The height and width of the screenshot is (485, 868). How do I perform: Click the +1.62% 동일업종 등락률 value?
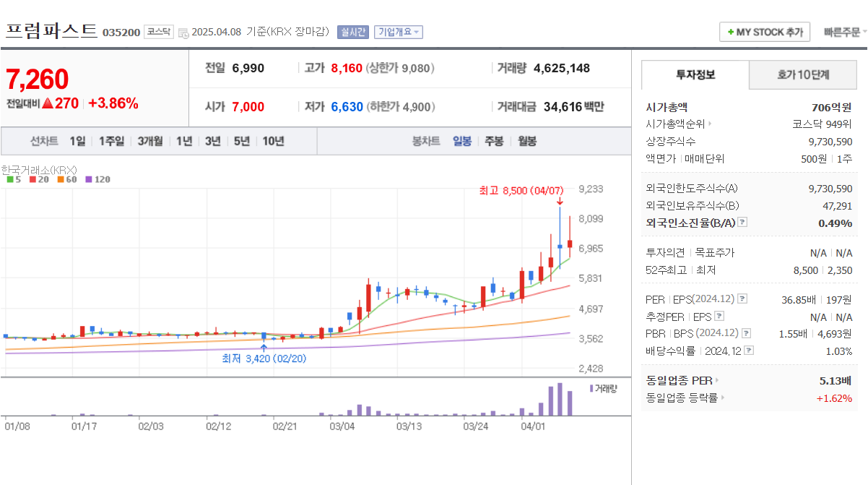(834, 398)
